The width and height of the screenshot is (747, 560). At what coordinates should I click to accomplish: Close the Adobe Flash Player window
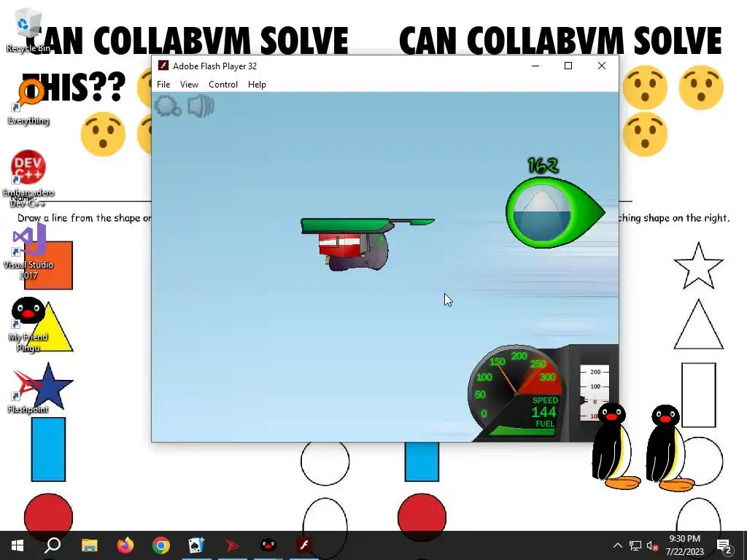point(602,66)
